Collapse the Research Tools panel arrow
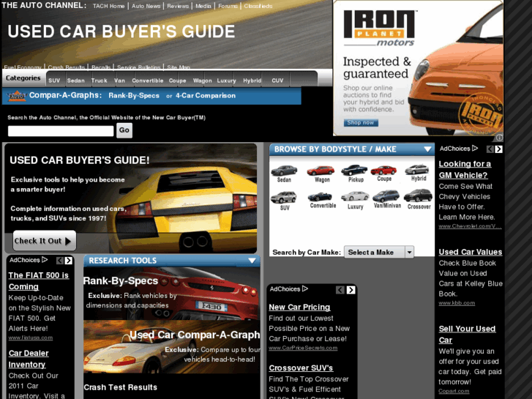The image size is (532, 399). [252, 261]
